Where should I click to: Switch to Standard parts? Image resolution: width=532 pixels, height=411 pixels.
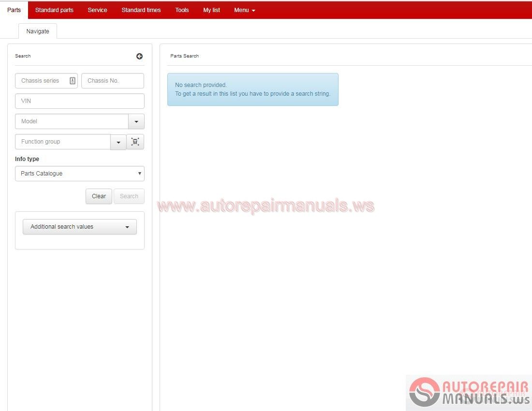click(54, 10)
